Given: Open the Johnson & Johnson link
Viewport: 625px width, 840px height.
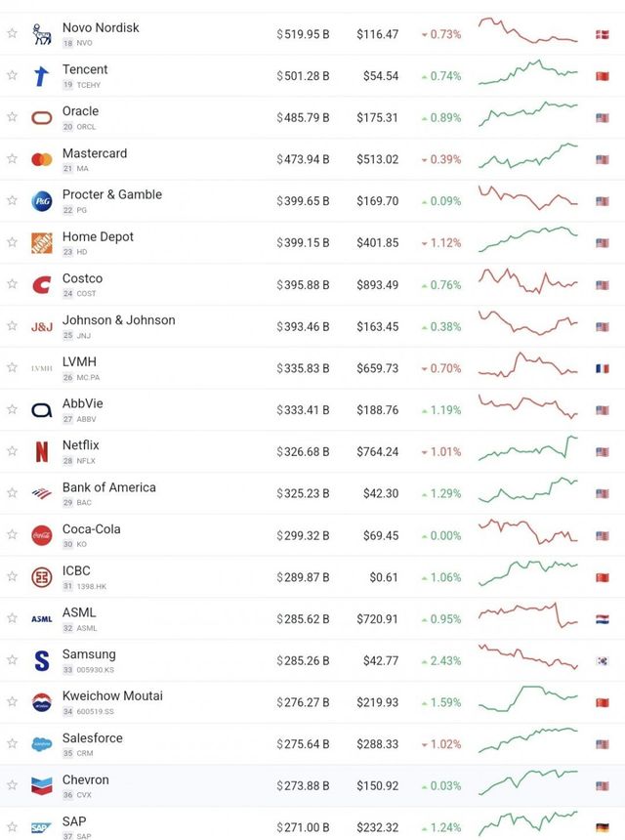Looking at the screenshot, I should [118, 320].
